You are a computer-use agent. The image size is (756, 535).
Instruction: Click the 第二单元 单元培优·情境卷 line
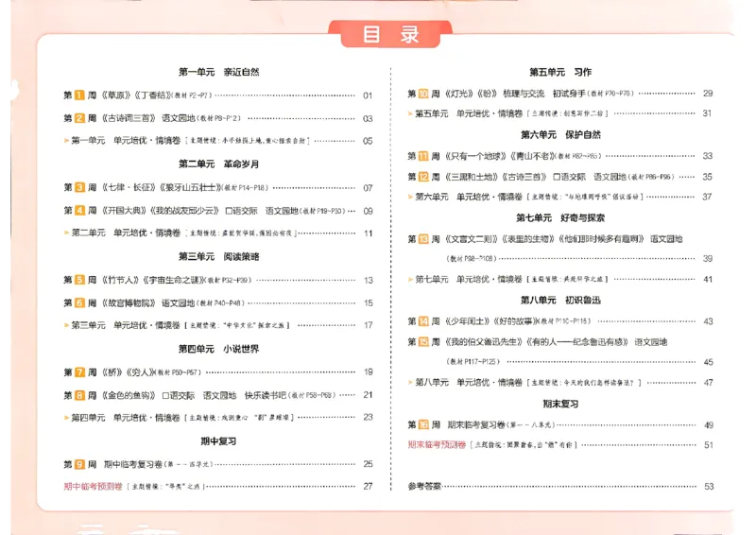pos(218,233)
